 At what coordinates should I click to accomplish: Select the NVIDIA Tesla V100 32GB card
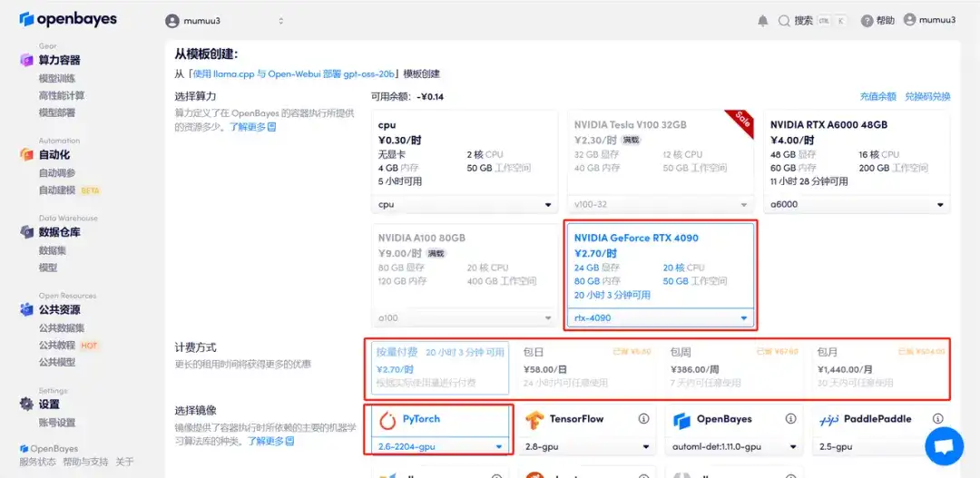point(661,162)
